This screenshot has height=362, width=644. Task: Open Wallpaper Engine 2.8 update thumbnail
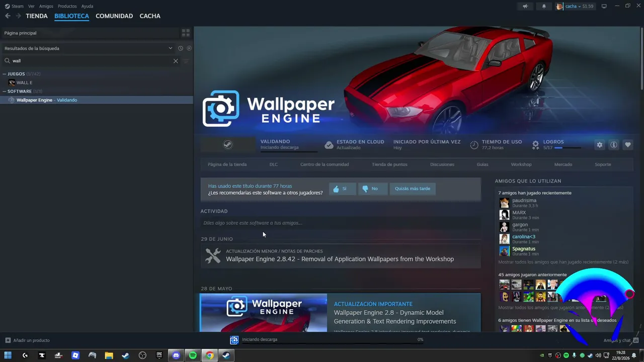click(x=264, y=313)
